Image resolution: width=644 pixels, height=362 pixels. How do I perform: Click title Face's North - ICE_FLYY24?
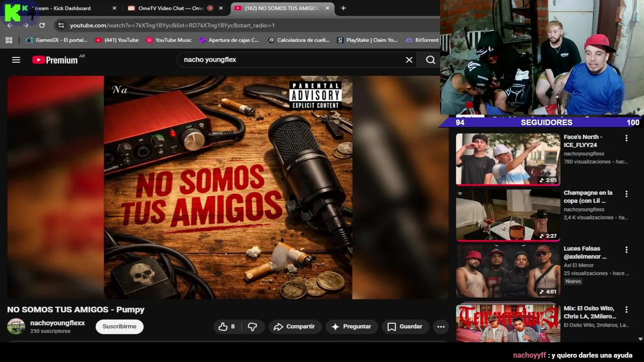pos(583,141)
